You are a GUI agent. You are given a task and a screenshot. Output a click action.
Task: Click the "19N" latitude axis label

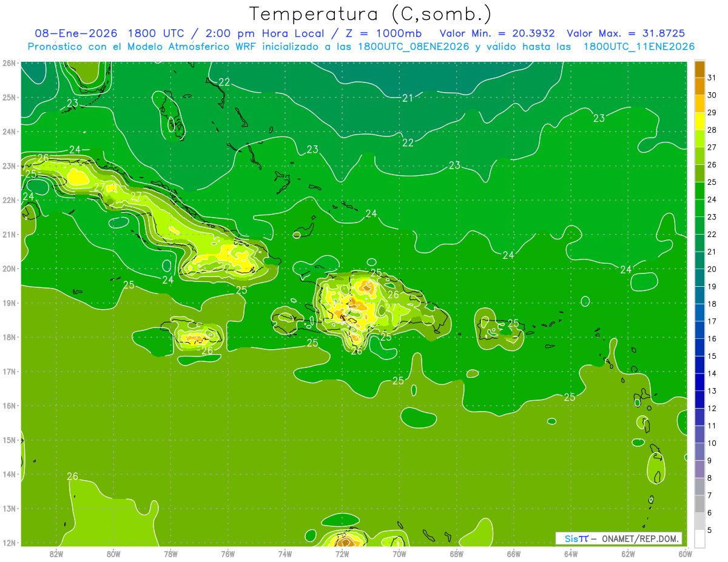(8, 303)
